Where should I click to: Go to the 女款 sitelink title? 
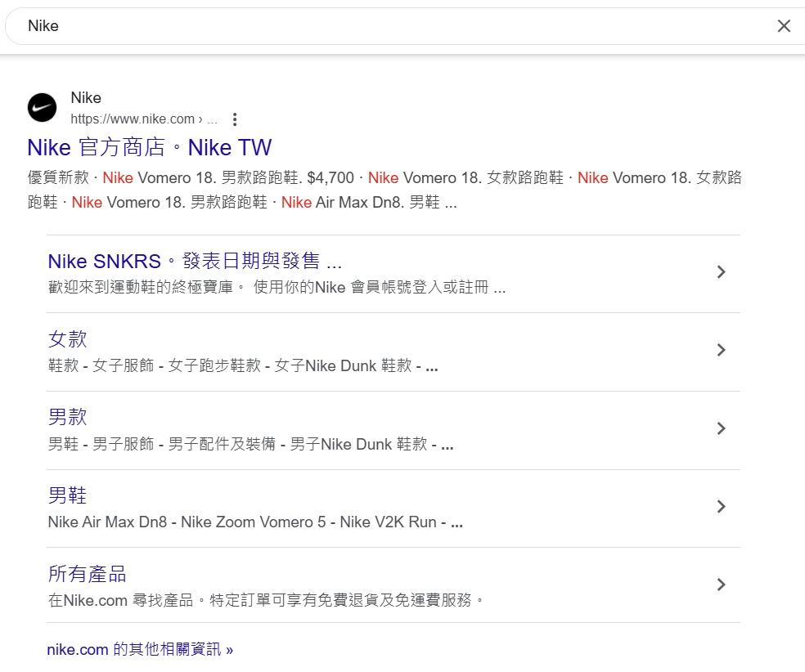point(67,339)
